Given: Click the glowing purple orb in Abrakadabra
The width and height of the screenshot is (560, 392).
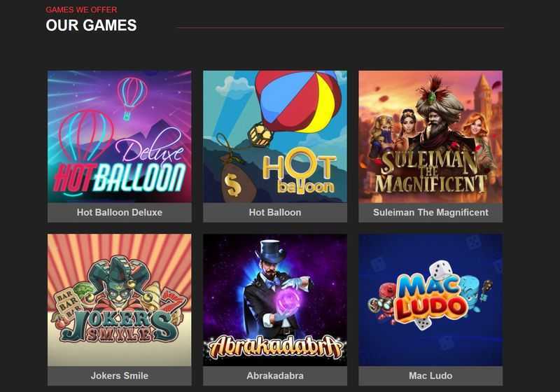Looking at the screenshot, I should click(x=287, y=301).
